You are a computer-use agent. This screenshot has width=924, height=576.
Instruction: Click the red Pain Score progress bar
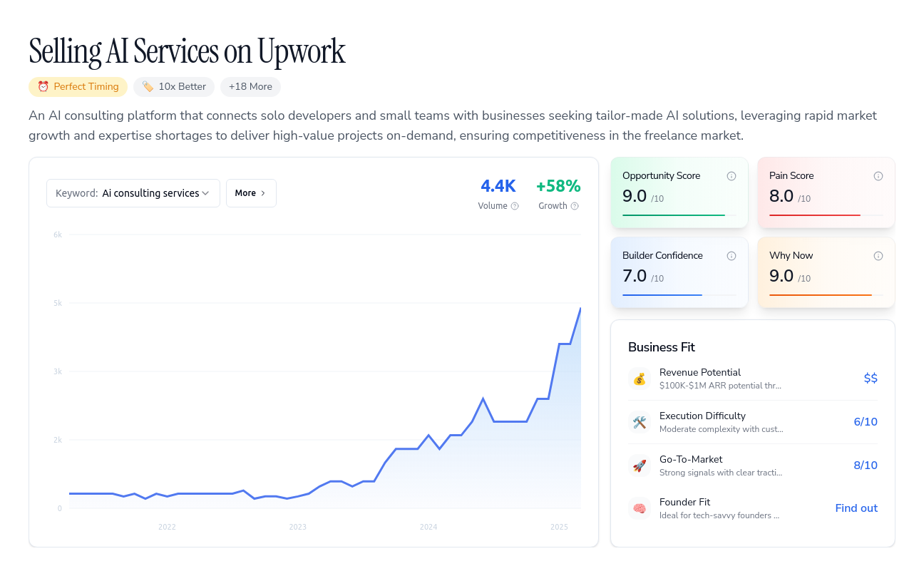(x=826, y=215)
